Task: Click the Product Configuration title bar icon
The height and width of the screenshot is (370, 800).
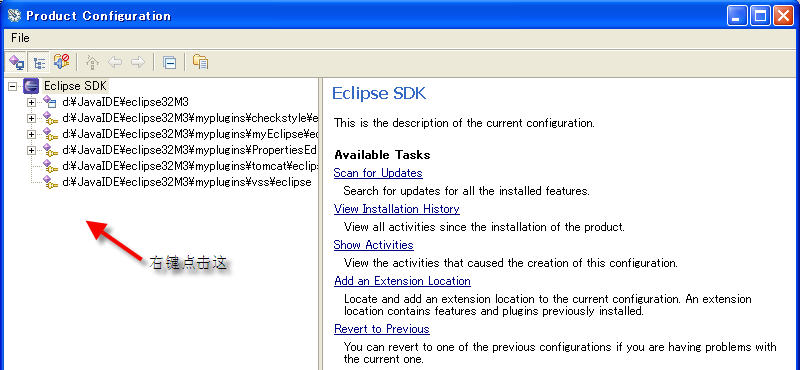Action: click(14, 16)
